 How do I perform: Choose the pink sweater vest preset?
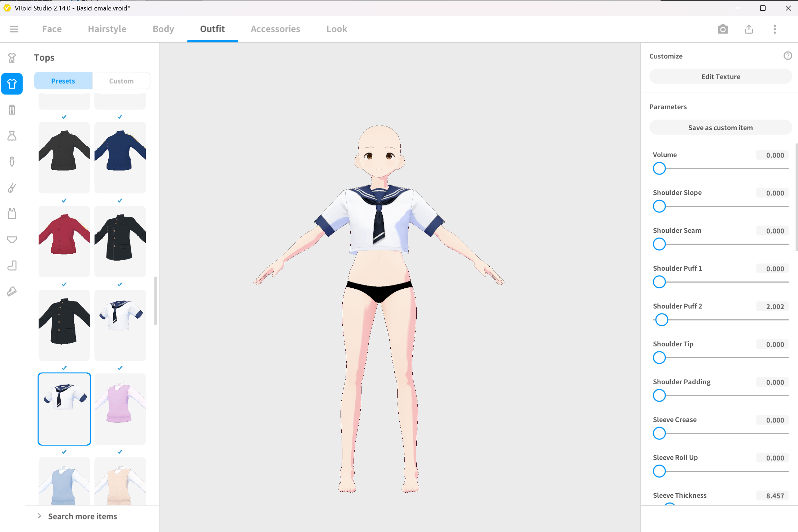120,409
